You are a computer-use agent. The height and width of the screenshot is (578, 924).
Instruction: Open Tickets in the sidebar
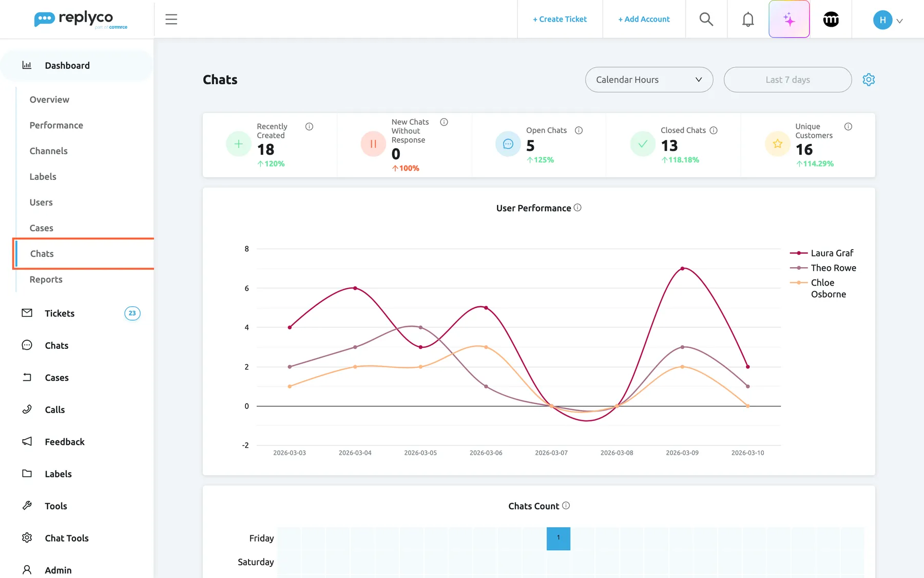point(60,313)
